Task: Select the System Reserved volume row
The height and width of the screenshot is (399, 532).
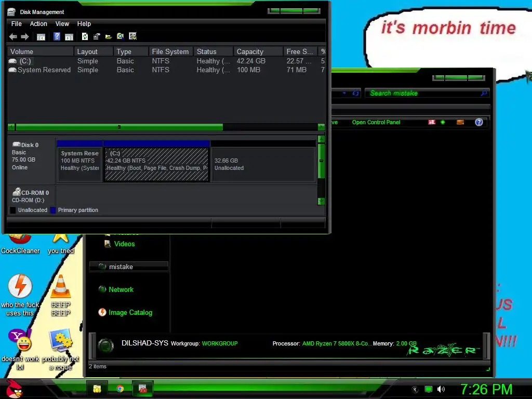Action: [166, 70]
